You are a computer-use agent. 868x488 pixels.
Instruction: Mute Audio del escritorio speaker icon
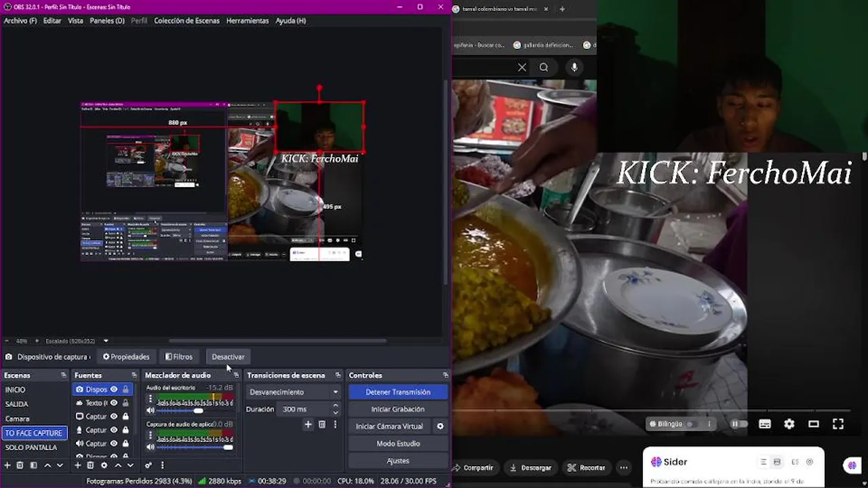click(x=151, y=411)
